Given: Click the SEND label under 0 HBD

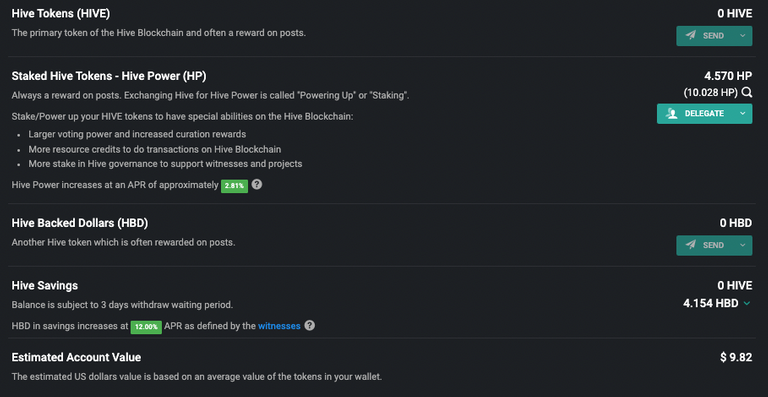Looking at the screenshot, I should (713, 245).
